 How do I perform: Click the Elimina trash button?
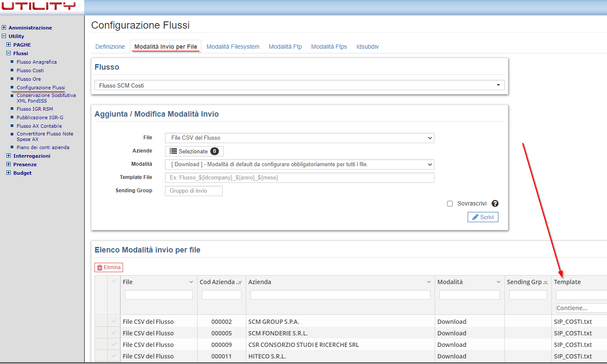109,267
